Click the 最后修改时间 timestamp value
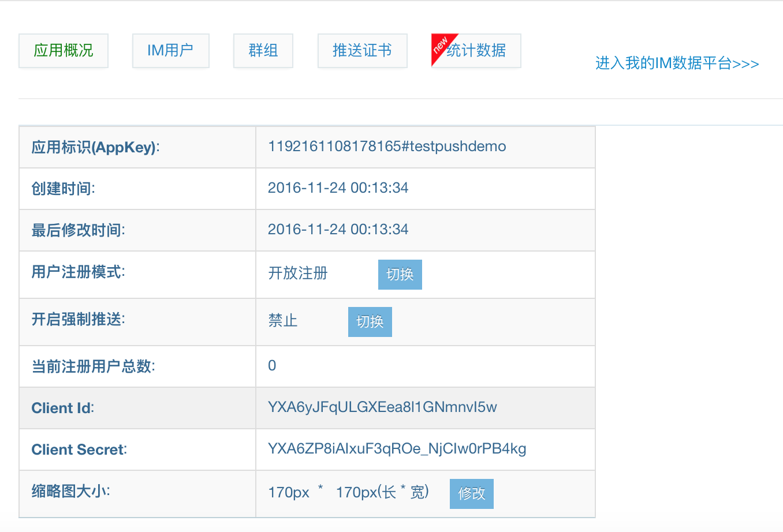 [338, 230]
